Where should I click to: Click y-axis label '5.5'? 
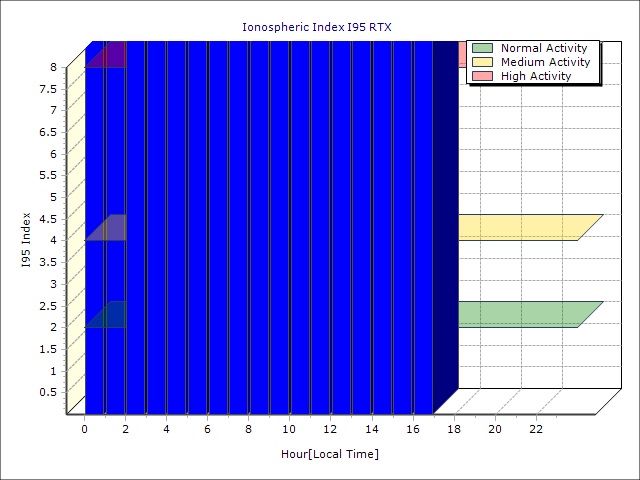point(48,176)
